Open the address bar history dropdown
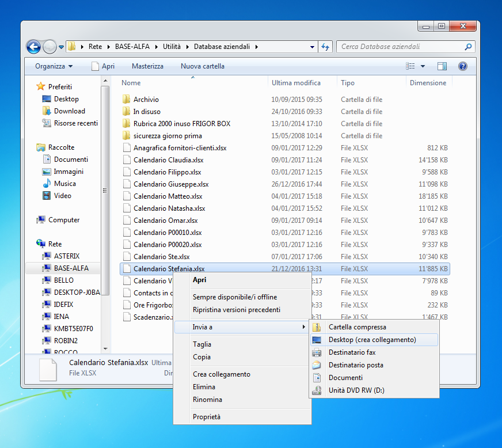 pyautogui.click(x=312, y=47)
